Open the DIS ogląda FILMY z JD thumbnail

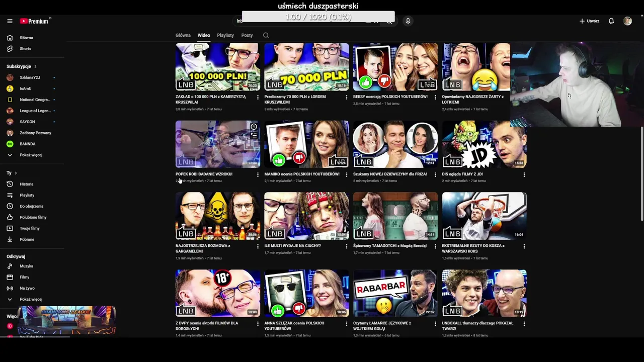[484, 144]
